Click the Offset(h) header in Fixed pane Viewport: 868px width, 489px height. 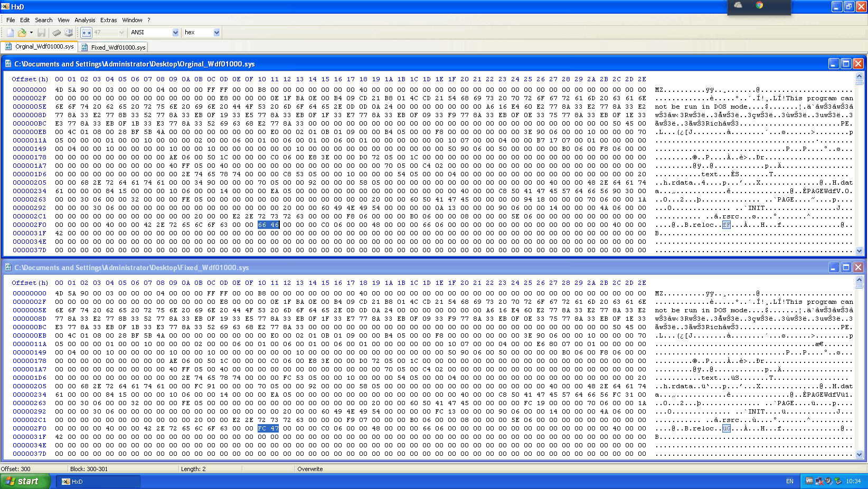tap(30, 283)
